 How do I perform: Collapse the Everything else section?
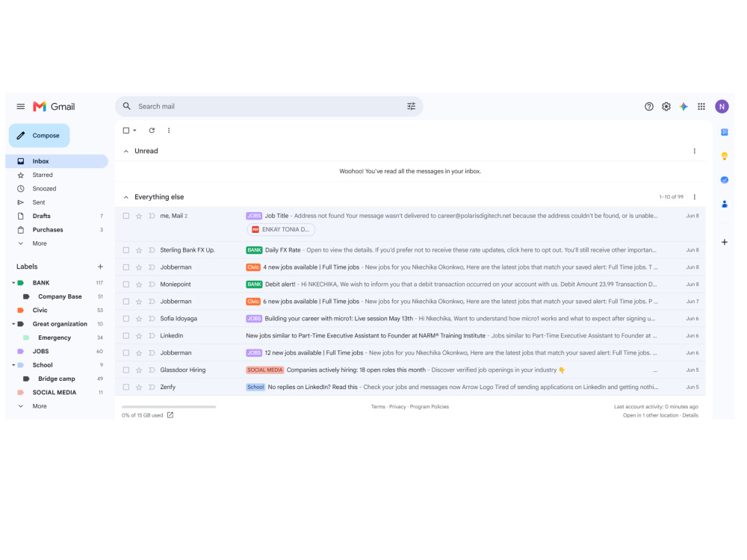click(x=125, y=197)
